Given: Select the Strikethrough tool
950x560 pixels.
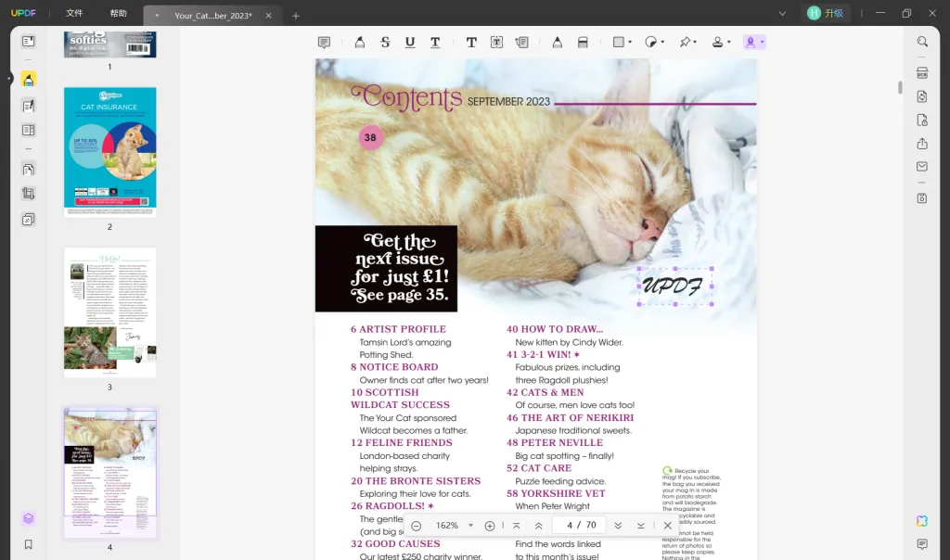Looking at the screenshot, I should 385,42.
